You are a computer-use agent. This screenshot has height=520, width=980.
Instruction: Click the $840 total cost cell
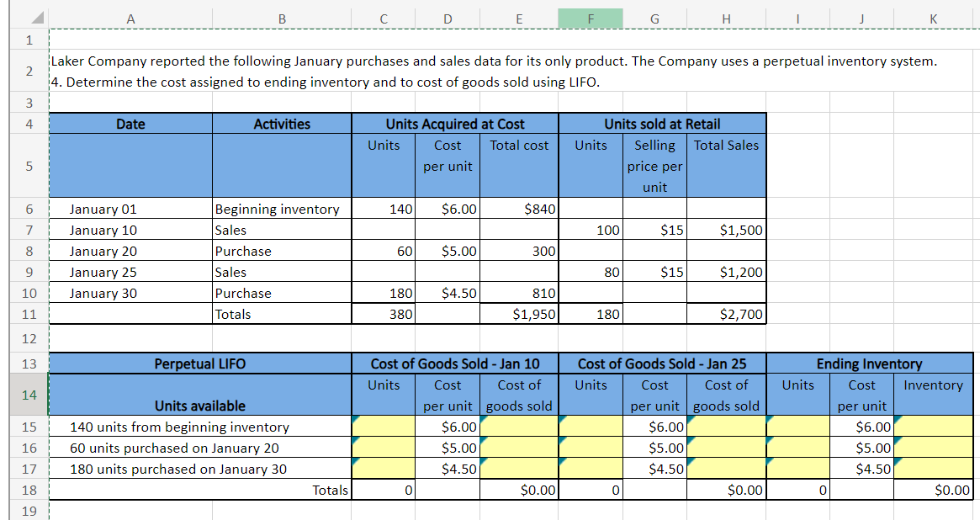[519, 209]
